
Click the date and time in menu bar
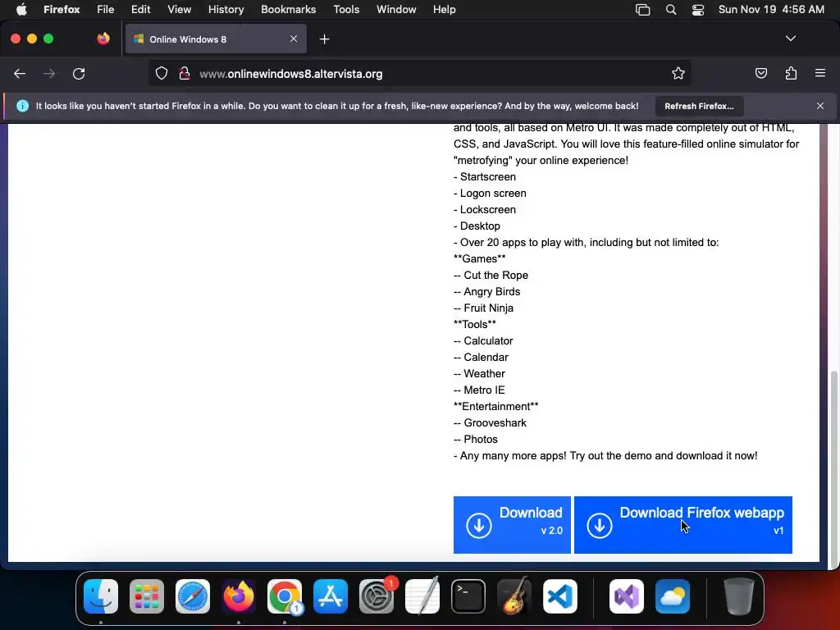tap(771, 10)
